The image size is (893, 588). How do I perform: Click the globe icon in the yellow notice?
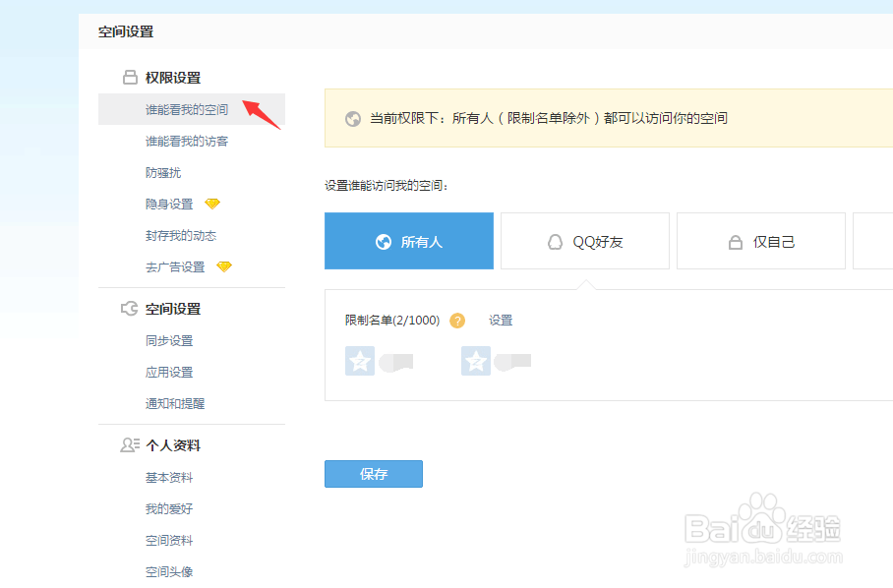(x=353, y=118)
